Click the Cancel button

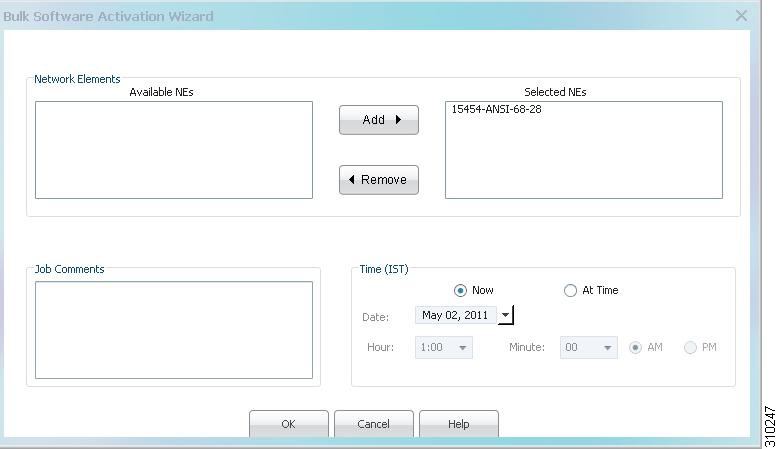(x=374, y=424)
